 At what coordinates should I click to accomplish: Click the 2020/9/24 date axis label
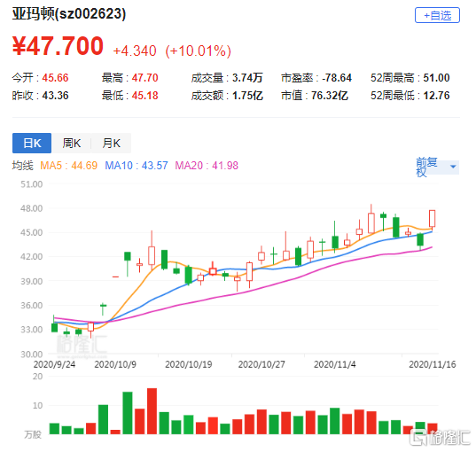[54, 364]
